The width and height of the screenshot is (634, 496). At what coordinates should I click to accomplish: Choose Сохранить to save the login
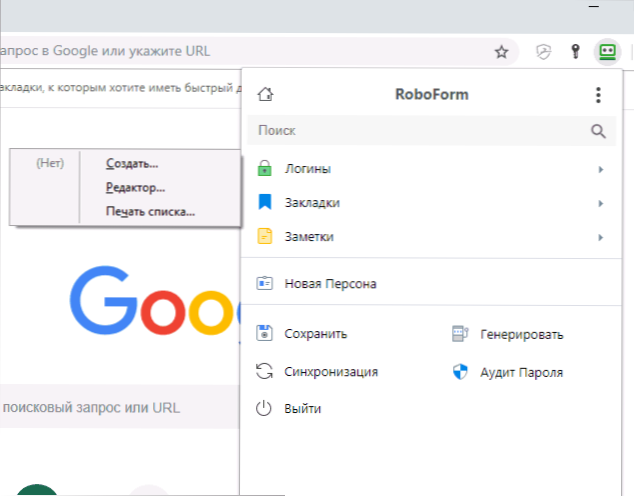click(315, 334)
